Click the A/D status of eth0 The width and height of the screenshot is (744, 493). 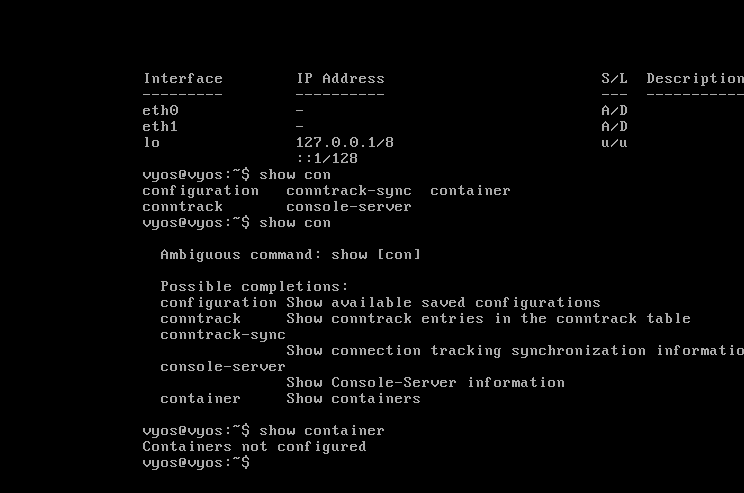click(x=614, y=110)
